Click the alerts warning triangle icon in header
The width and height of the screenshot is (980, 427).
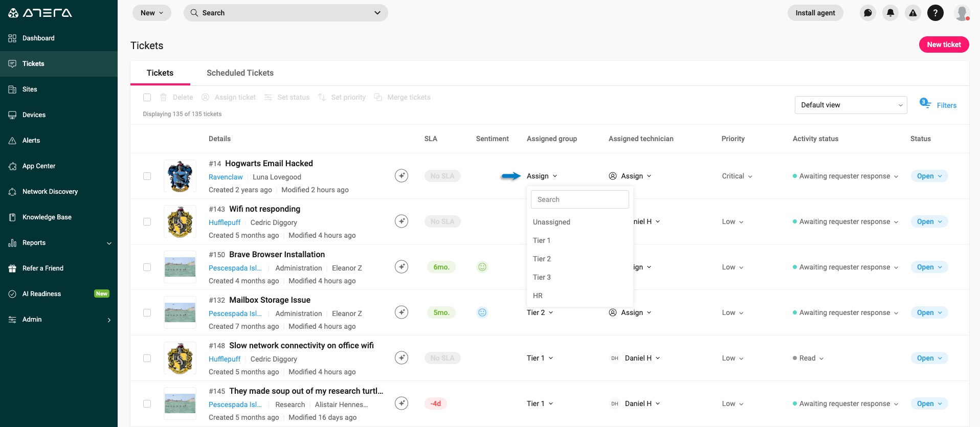(912, 13)
